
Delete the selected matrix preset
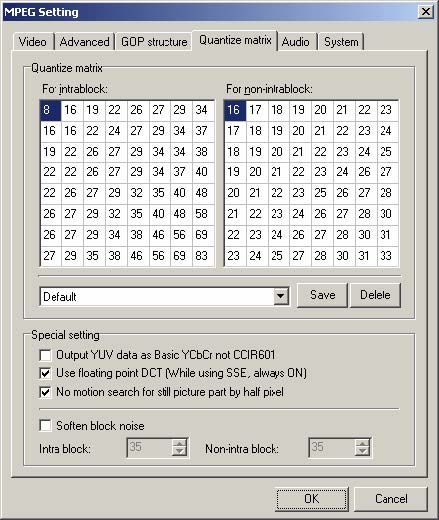(x=375, y=295)
